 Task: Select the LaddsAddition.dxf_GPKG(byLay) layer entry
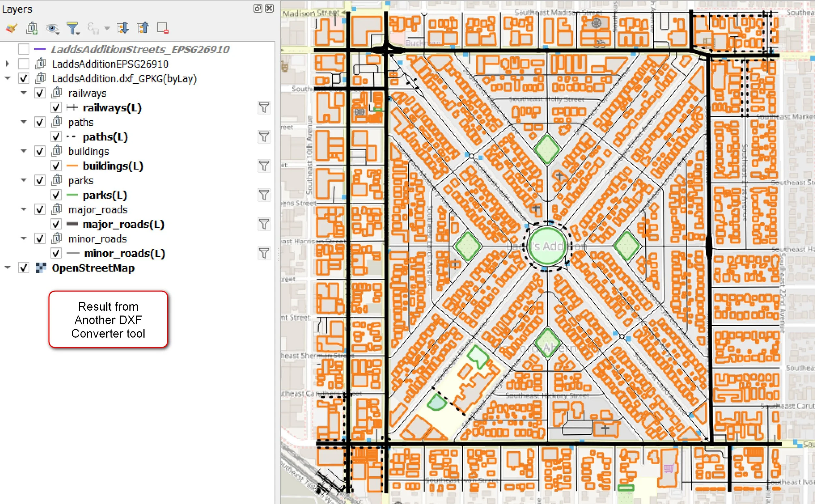click(124, 79)
